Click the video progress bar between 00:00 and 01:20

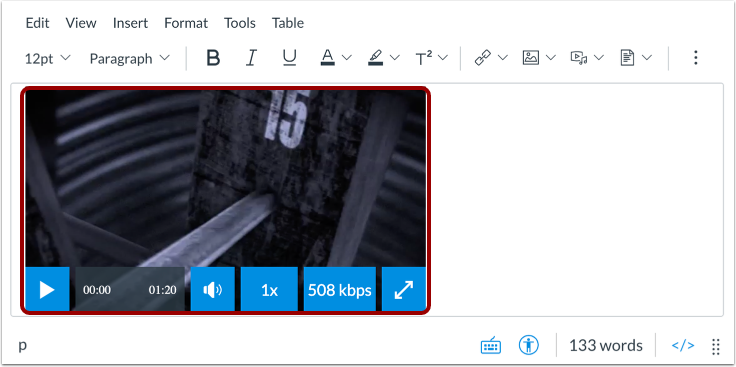130,290
